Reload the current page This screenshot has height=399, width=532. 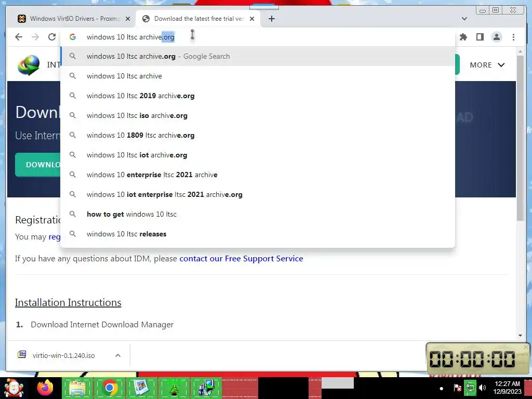51,37
